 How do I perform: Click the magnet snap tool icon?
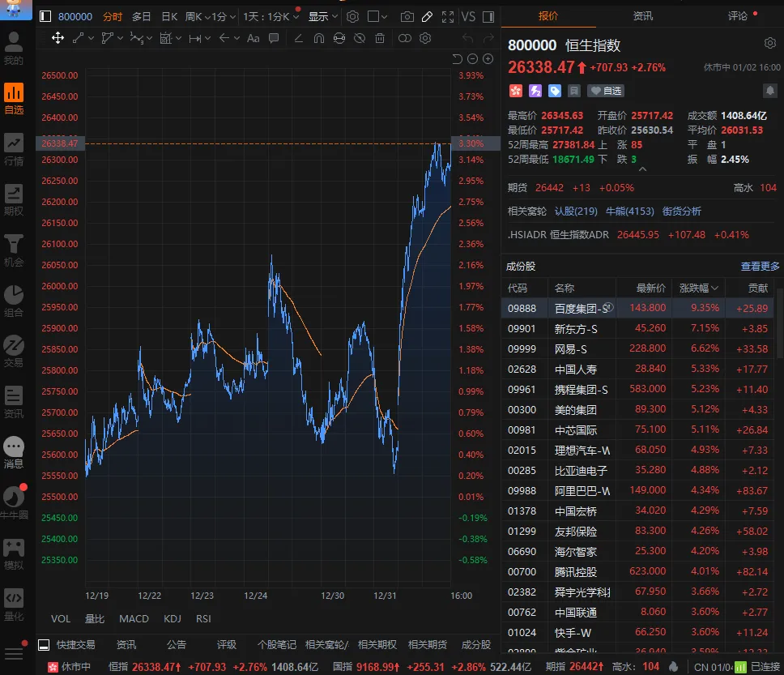[318, 38]
